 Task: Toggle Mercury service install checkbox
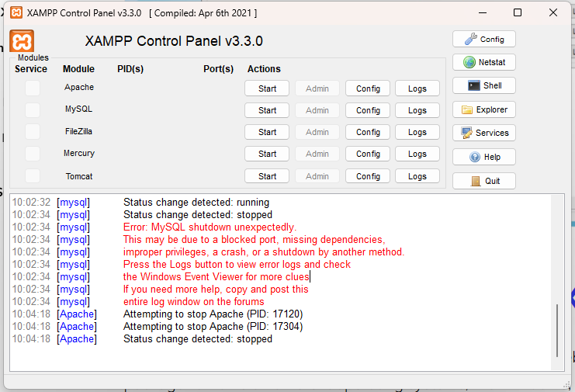pyautogui.click(x=33, y=154)
